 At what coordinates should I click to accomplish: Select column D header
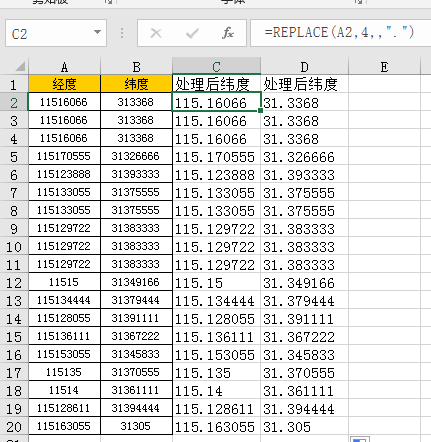point(304,66)
